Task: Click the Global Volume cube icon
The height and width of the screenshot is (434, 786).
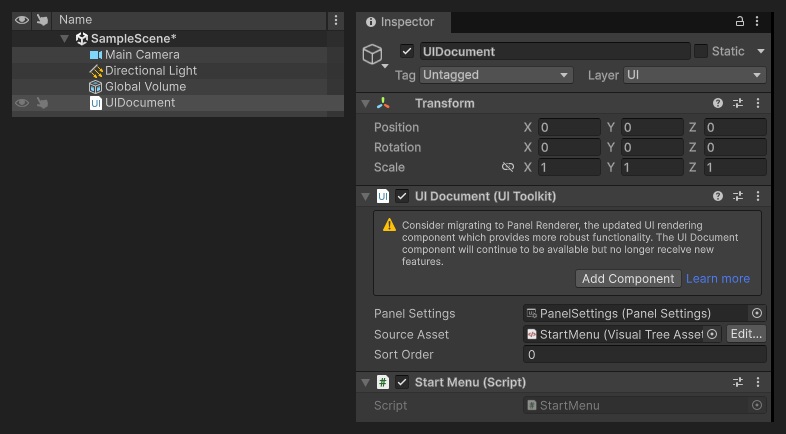Action: [95, 87]
